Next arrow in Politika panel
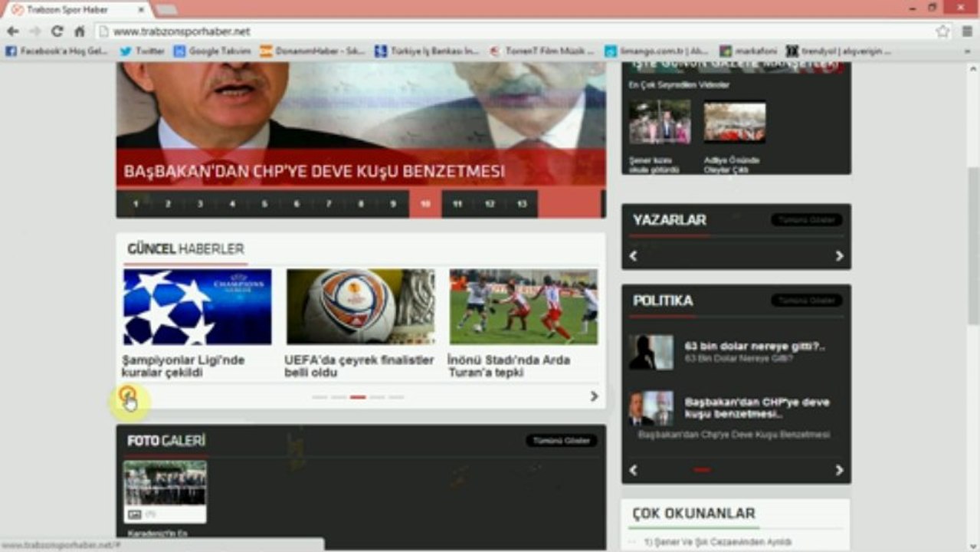The image size is (980, 552). 839,470
